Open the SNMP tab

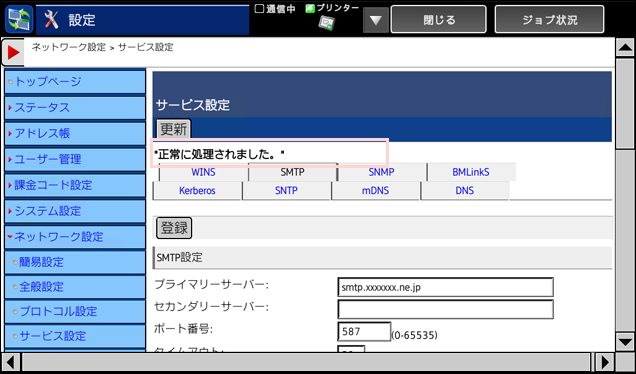(381, 172)
